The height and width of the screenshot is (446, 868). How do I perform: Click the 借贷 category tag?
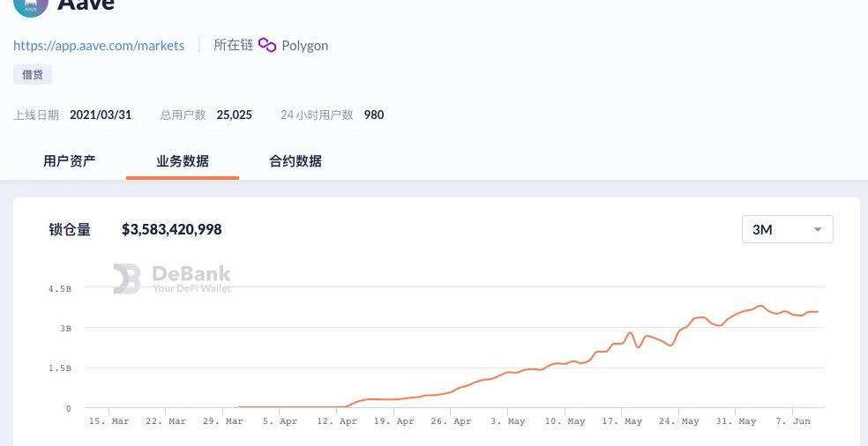(x=33, y=75)
